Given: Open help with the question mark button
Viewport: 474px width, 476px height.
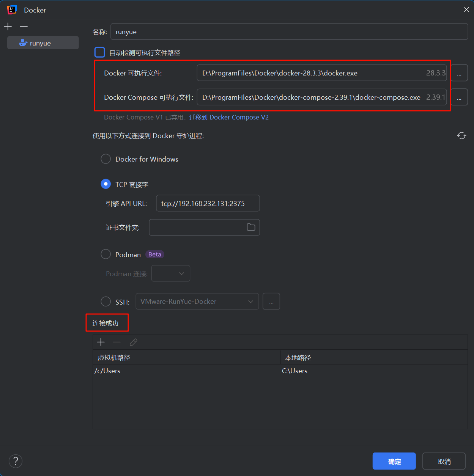Looking at the screenshot, I should click(x=16, y=461).
